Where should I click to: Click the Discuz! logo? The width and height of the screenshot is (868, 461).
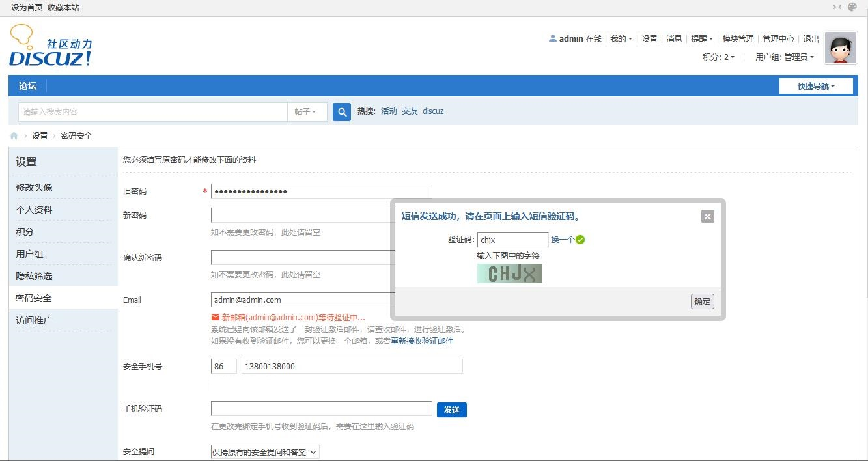pos(51,46)
